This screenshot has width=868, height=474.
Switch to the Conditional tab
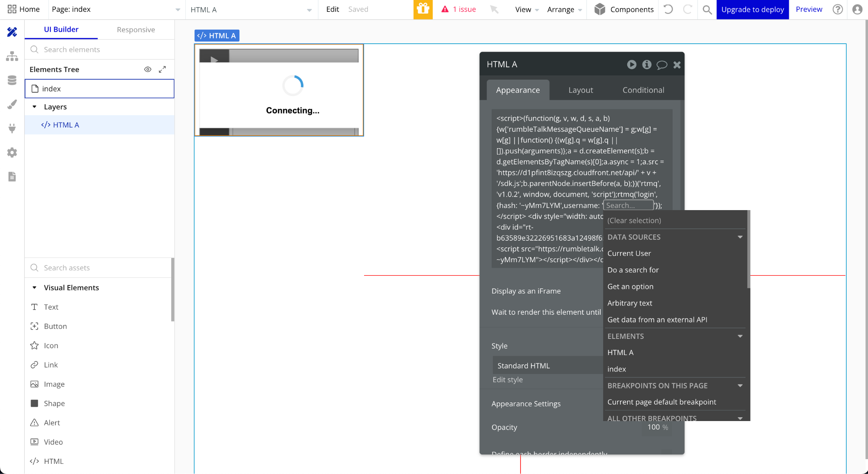[643, 90]
